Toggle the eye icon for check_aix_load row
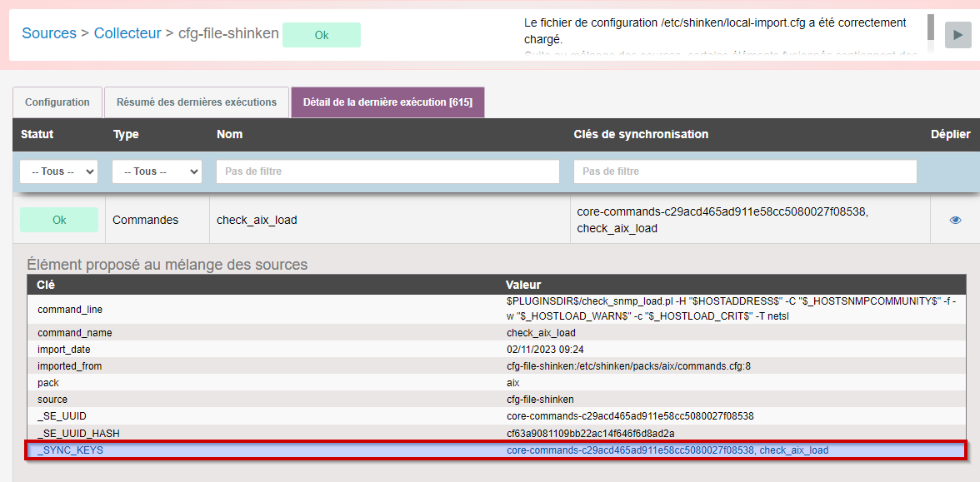Screen dimensions: 980x482 955,220
